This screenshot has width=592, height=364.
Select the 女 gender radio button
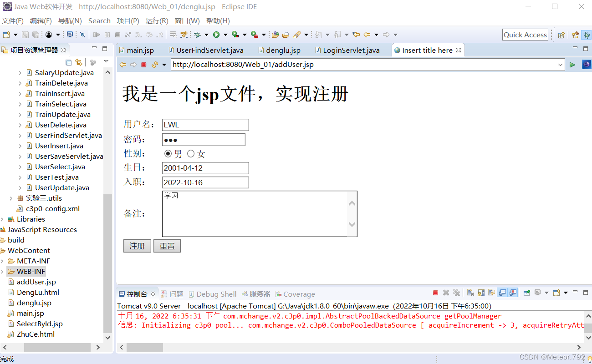[191, 153]
